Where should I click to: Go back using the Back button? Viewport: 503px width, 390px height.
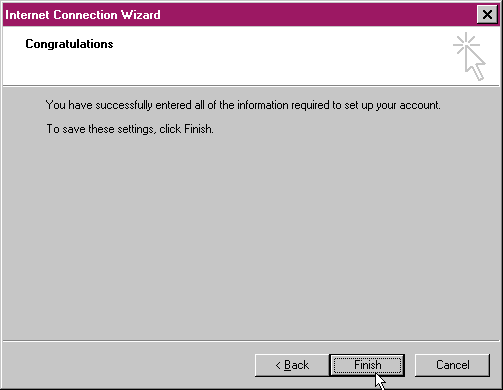(292, 365)
